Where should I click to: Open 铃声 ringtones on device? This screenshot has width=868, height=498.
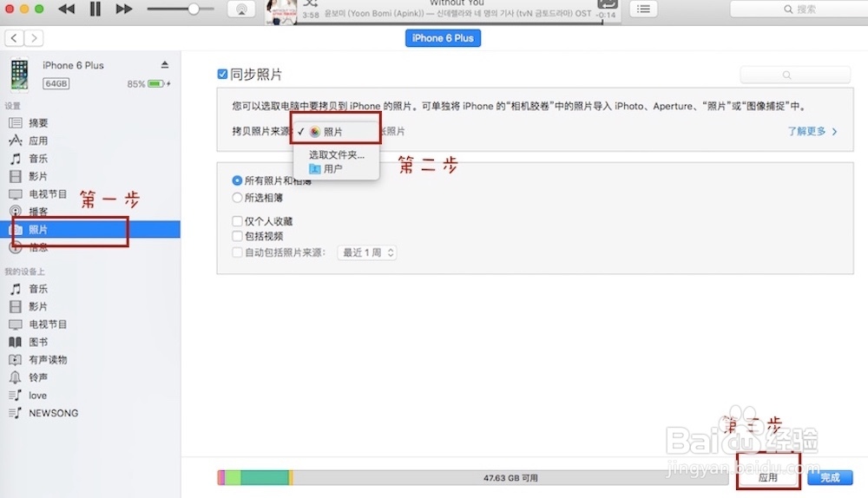[38, 377]
